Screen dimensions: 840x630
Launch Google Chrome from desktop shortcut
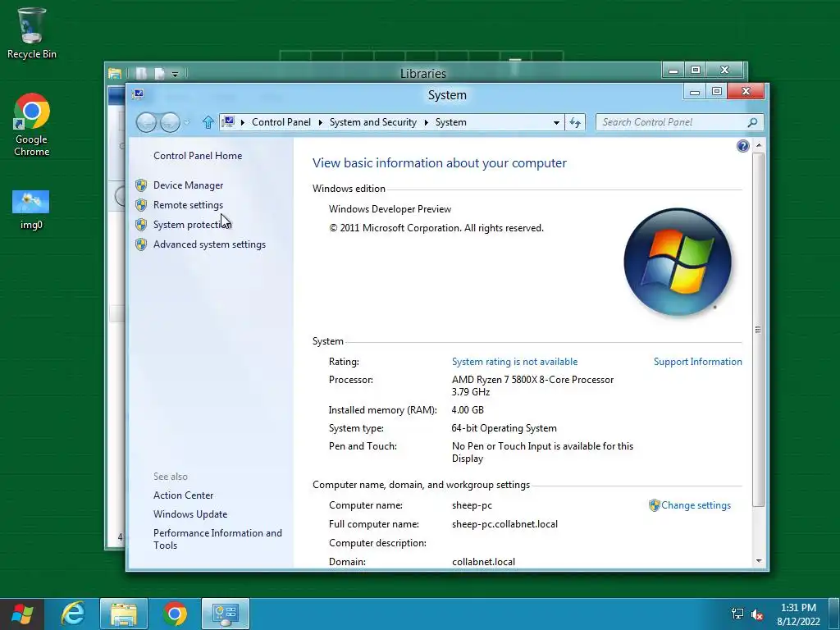[32, 125]
